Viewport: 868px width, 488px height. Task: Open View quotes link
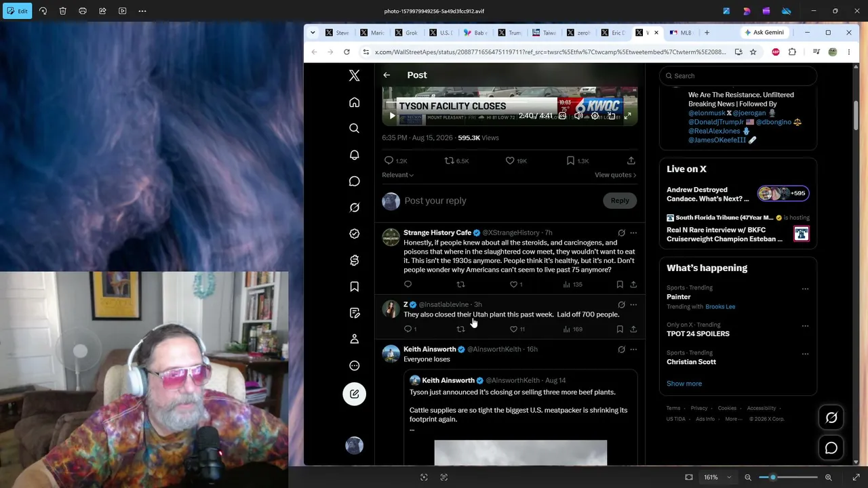click(615, 175)
